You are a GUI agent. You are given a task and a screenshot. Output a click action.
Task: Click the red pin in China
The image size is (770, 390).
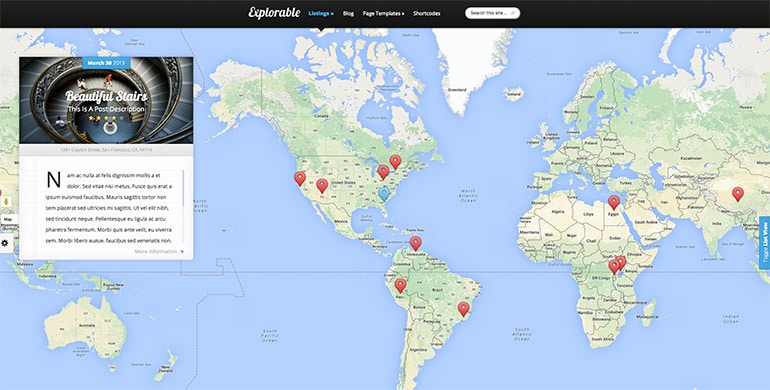[737, 194]
